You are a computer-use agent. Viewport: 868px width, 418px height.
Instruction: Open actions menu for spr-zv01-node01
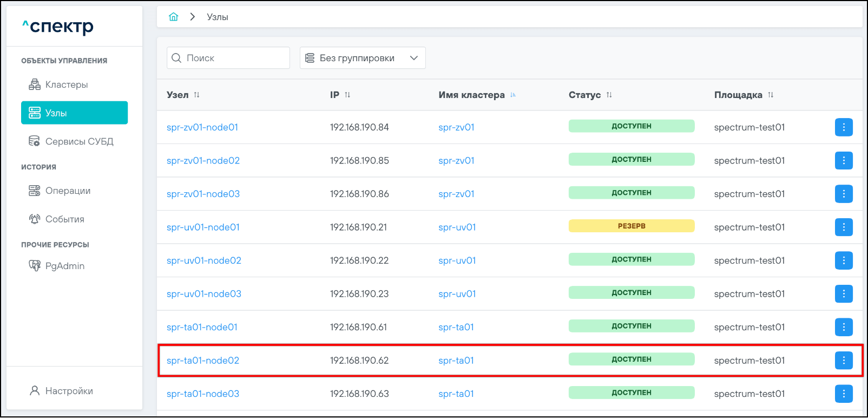point(843,127)
